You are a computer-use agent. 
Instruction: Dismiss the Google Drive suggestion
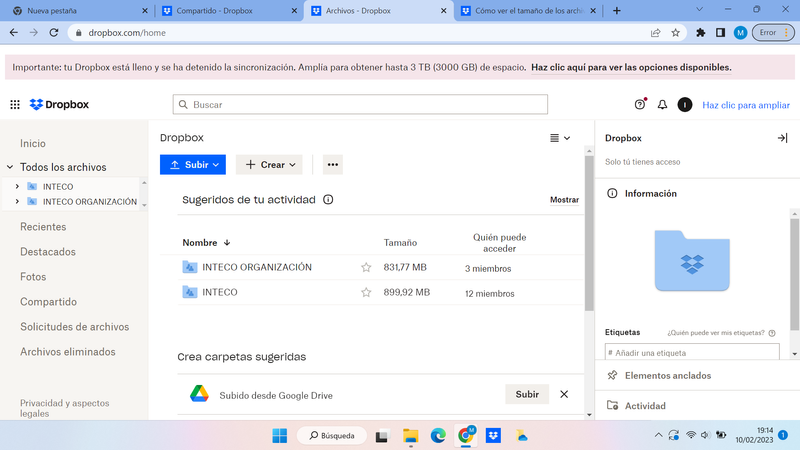click(x=564, y=394)
